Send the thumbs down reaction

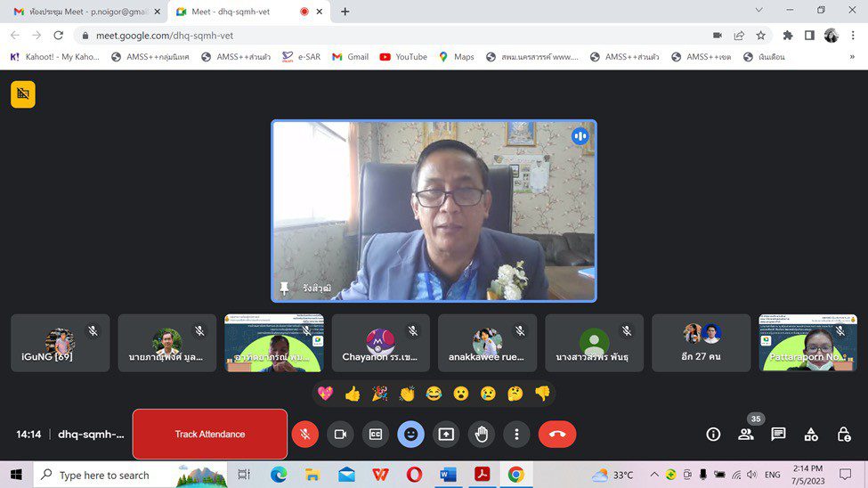tap(542, 394)
